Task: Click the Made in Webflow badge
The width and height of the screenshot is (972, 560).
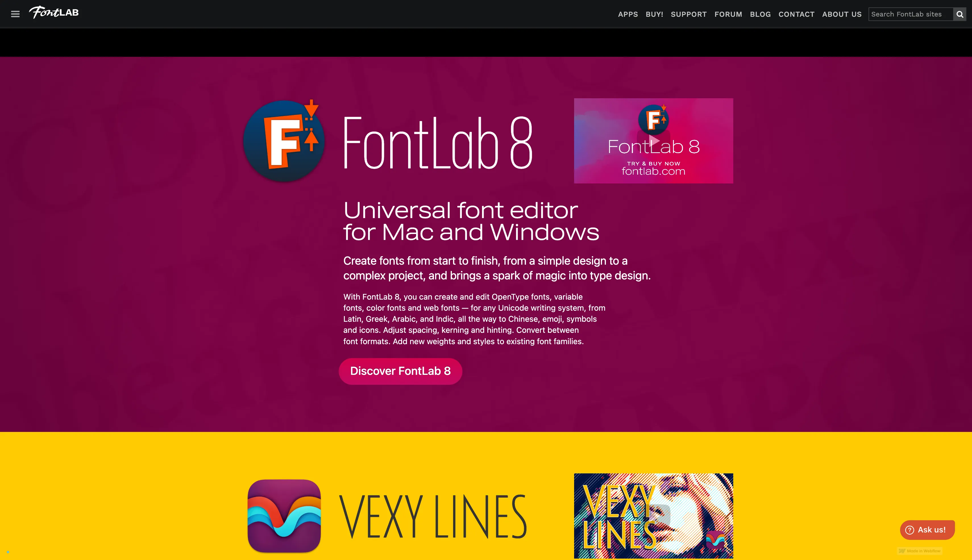Action: click(920, 551)
